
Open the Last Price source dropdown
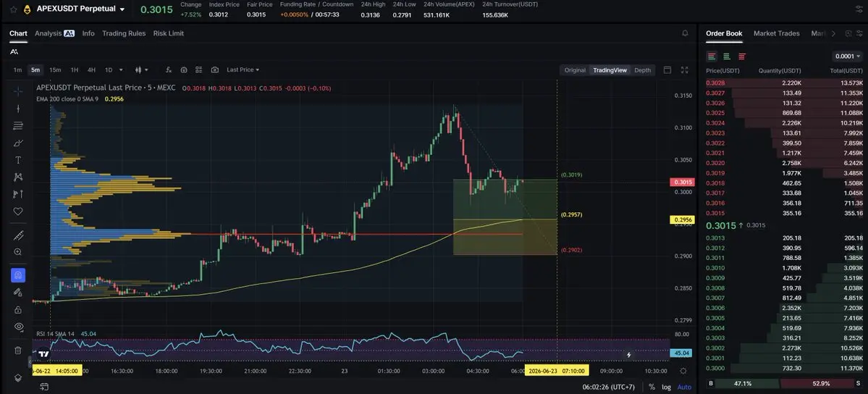coord(243,70)
